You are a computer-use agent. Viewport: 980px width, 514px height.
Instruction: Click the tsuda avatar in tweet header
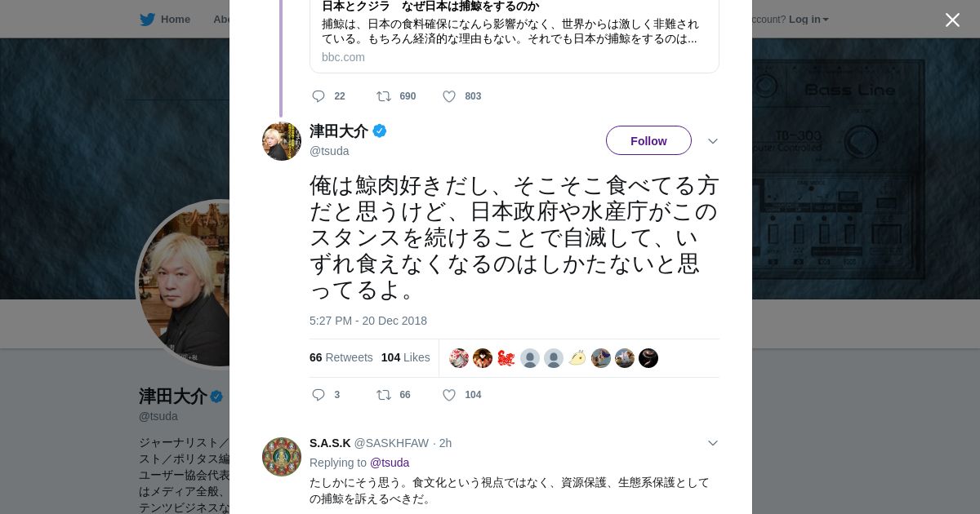[x=282, y=141]
